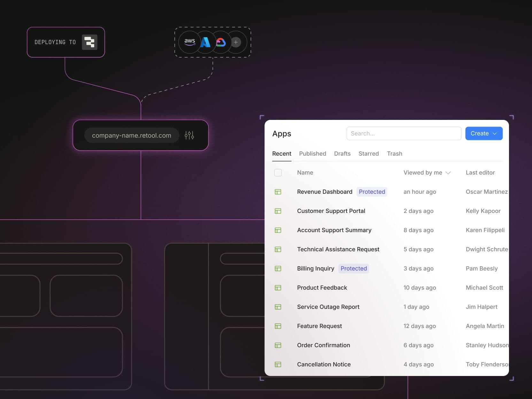Open the Revenue Dashboard app
The height and width of the screenshot is (399, 532).
pyautogui.click(x=325, y=192)
